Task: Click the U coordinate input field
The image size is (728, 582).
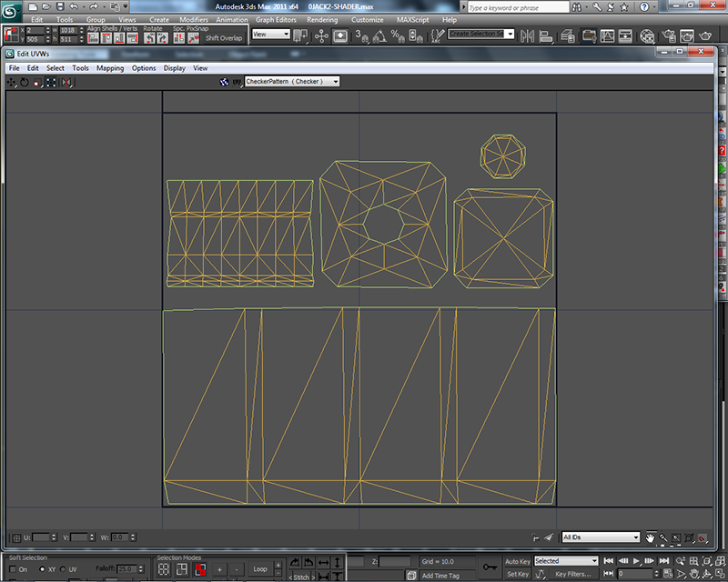Action: (41, 537)
